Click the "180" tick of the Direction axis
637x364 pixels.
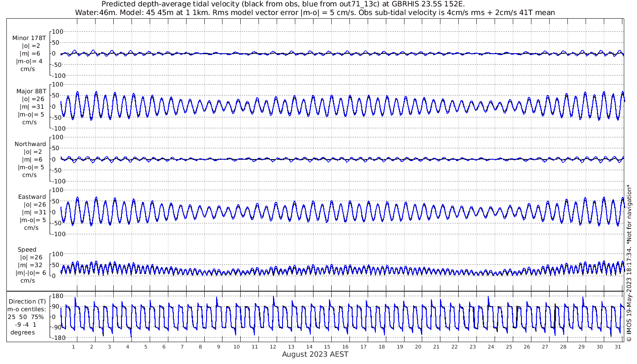click(57, 297)
